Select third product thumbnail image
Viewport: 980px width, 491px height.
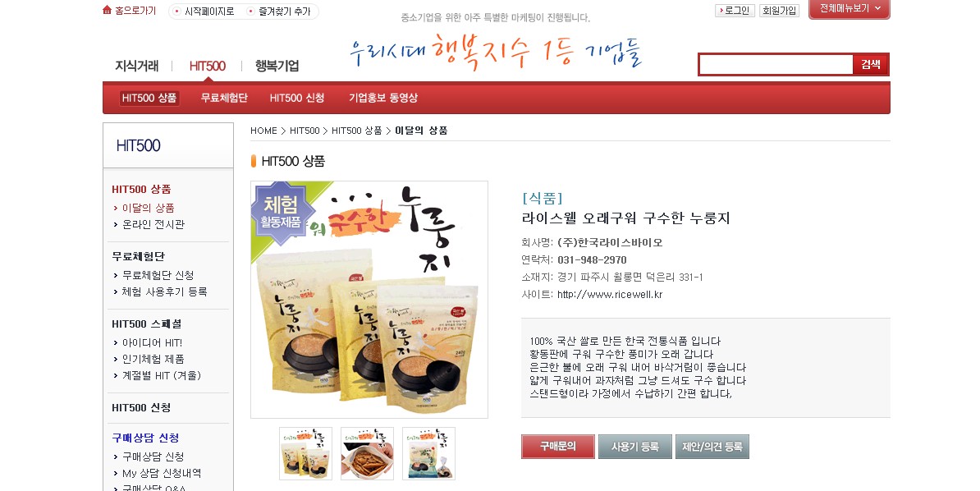(x=428, y=453)
